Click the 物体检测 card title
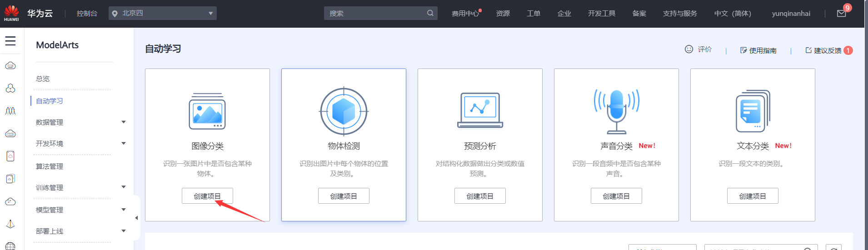Screen dimensions: 868x250 pos(344,146)
